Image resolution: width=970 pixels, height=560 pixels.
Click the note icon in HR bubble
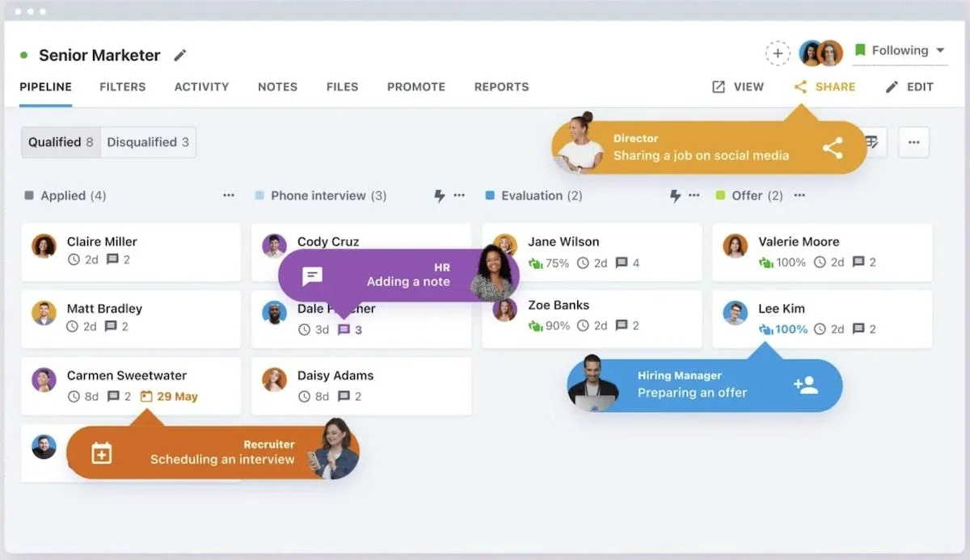pos(312,276)
